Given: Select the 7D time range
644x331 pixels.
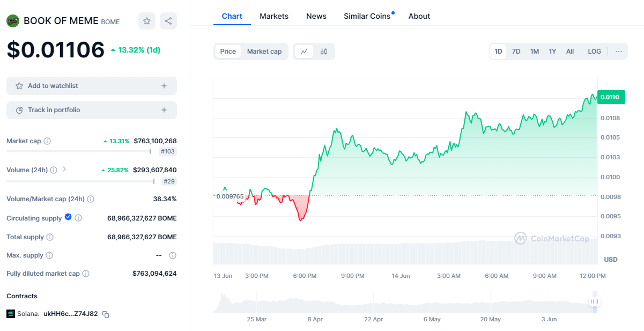Looking at the screenshot, I should click(x=516, y=52).
